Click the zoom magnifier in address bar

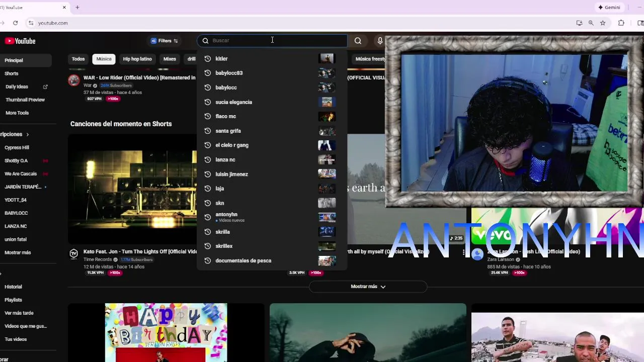[591, 23]
